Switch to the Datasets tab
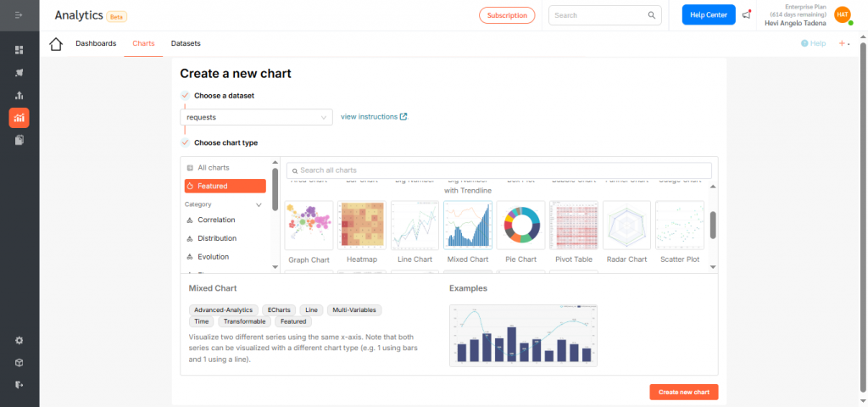Screen dimensions: 868x407 [186, 43]
